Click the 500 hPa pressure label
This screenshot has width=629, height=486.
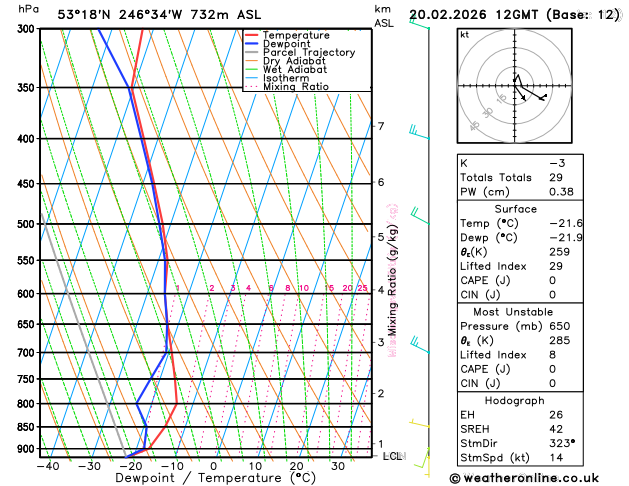point(26,224)
